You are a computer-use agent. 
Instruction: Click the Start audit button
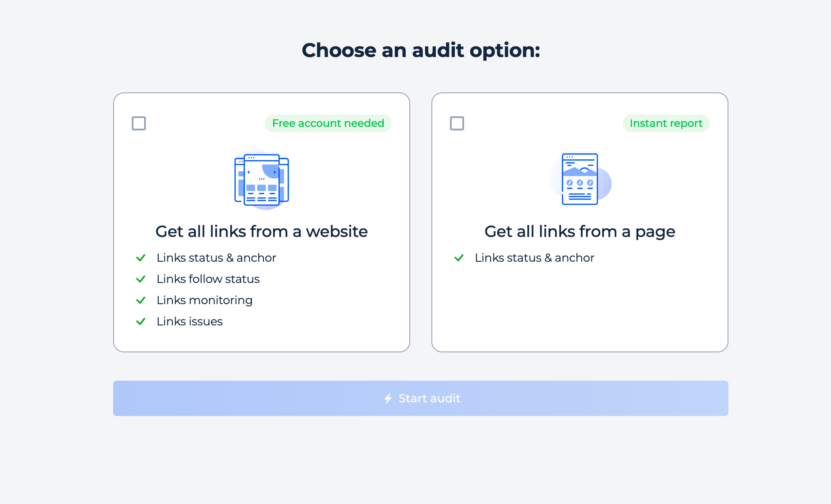421,398
